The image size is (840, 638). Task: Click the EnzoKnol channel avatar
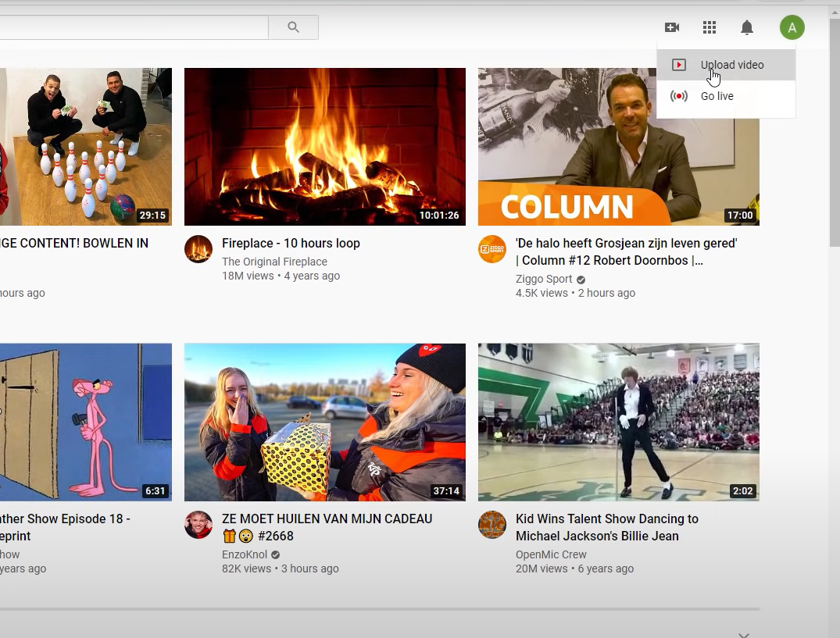198,525
